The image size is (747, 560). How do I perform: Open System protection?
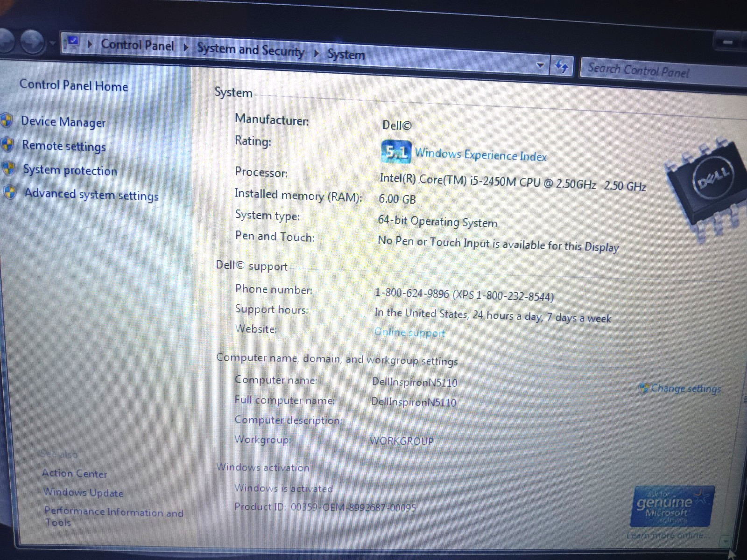pyautogui.click(x=70, y=170)
